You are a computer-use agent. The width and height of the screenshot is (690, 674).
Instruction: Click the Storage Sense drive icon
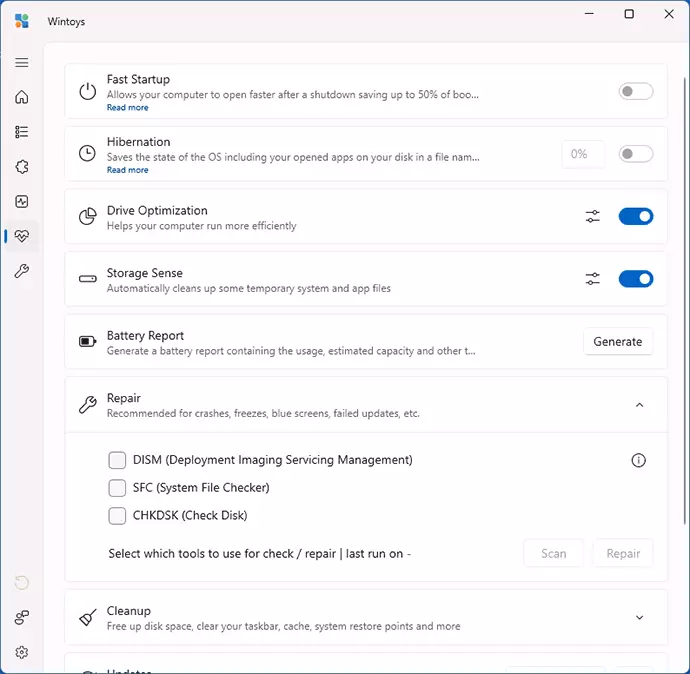pyautogui.click(x=88, y=278)
